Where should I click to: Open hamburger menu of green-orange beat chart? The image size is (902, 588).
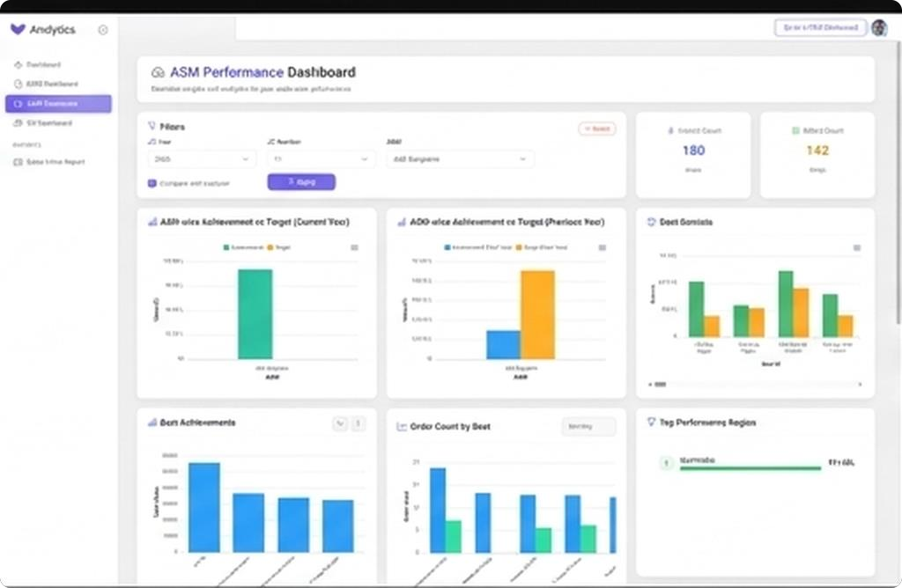point(856,247)
